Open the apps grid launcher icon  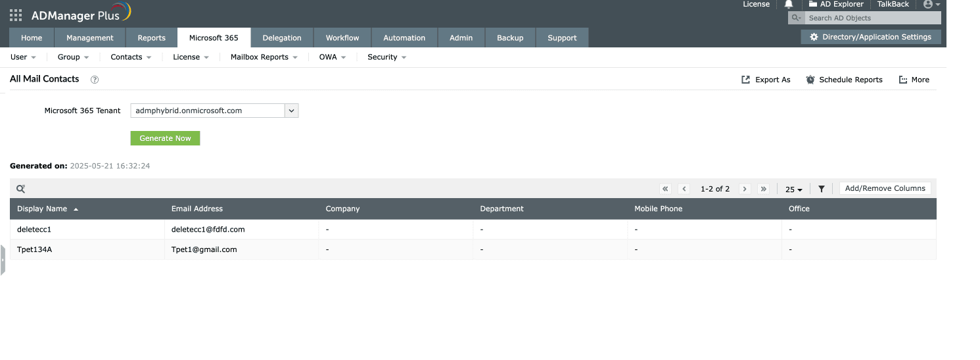click(16, 15)
